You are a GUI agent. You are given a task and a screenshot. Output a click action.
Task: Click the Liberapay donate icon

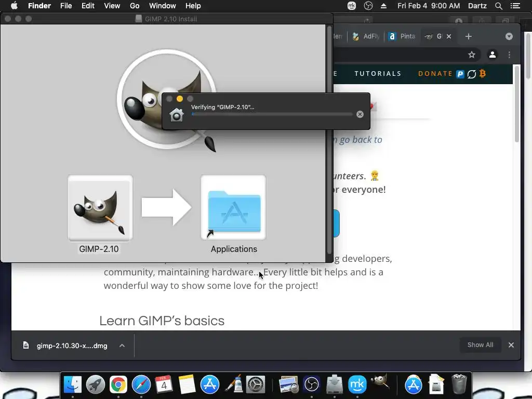pyautogui.click(x=472, y=74)
